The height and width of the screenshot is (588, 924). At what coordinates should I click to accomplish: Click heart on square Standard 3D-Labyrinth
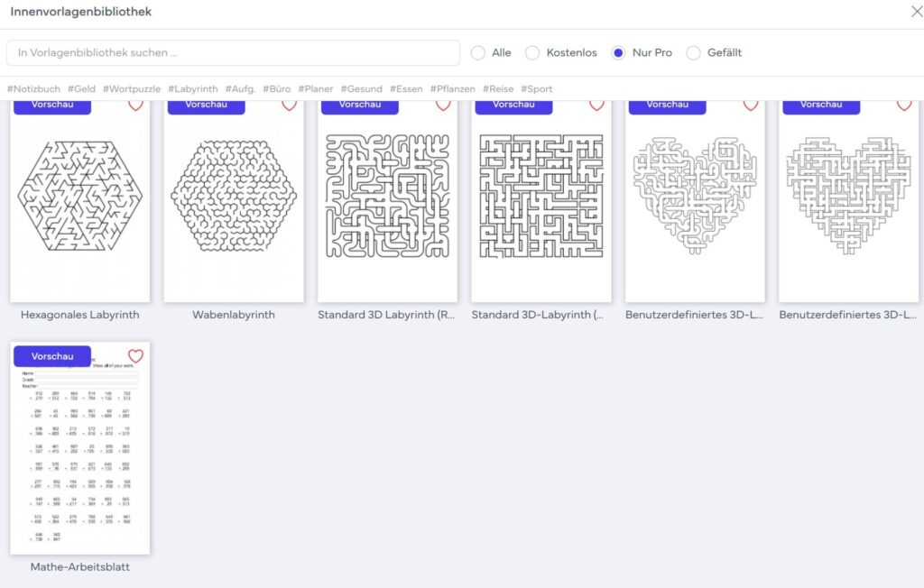(x=597, y=106)
